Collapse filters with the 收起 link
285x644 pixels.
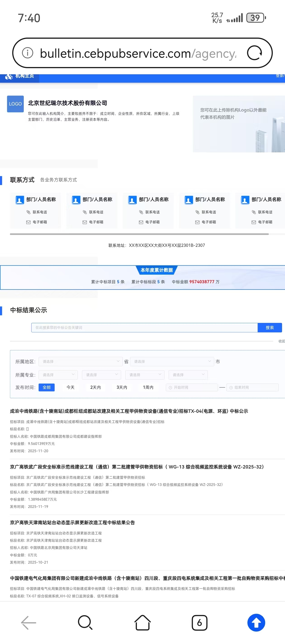(x=282, y=341)
